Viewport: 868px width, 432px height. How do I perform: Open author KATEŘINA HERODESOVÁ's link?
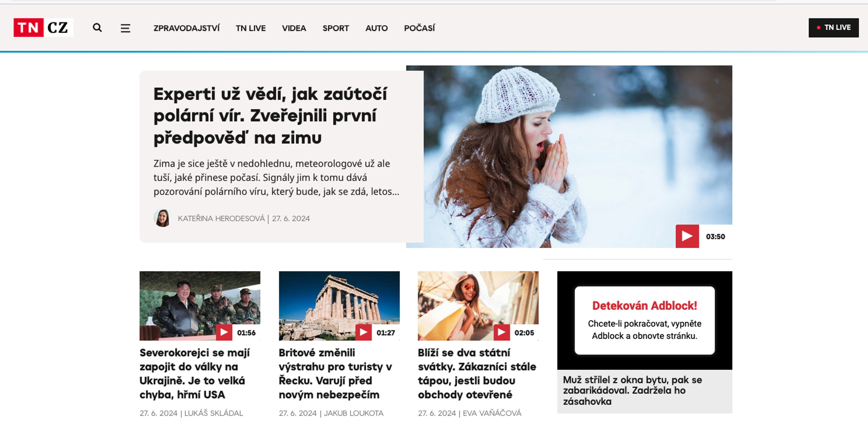point(221,218)
